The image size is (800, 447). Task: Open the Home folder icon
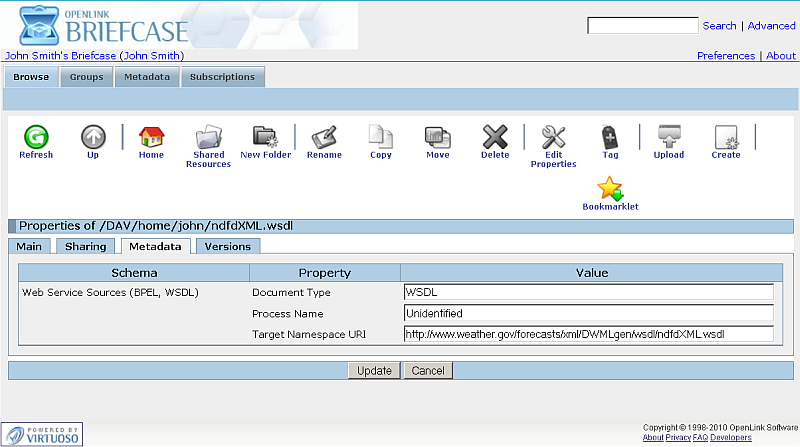click(151, 137)
